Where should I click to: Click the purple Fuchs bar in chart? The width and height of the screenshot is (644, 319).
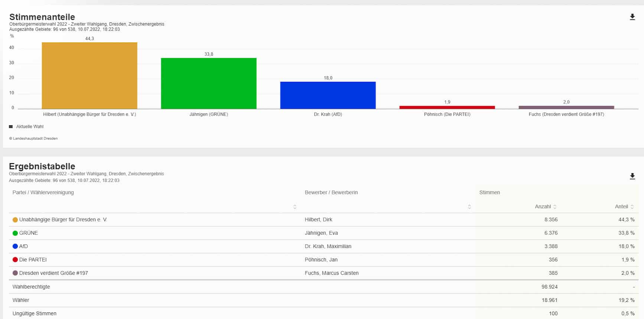click(566, 107)
